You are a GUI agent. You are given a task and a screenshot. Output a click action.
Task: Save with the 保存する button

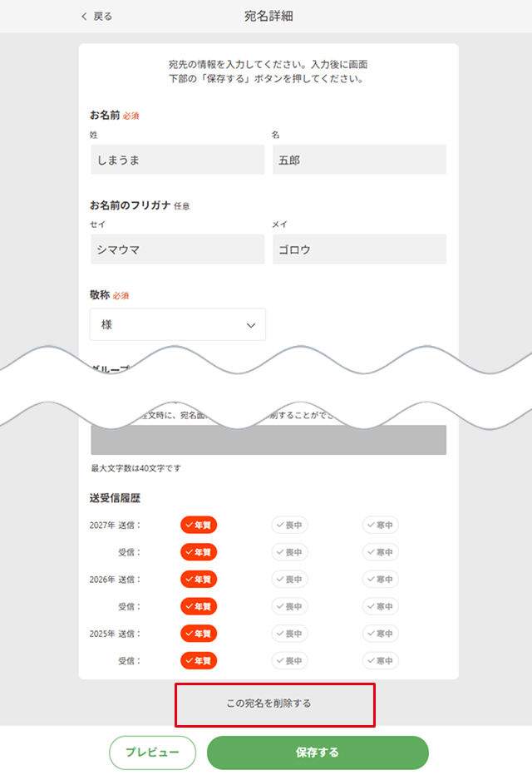click(x=318, y=752)
